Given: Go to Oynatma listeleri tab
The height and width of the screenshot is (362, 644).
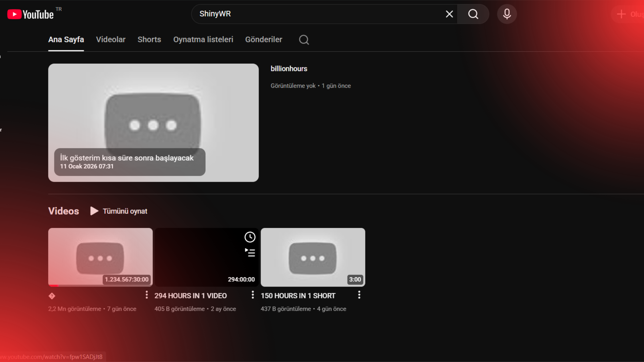Looking at the screenshot, I should point(203,40).
